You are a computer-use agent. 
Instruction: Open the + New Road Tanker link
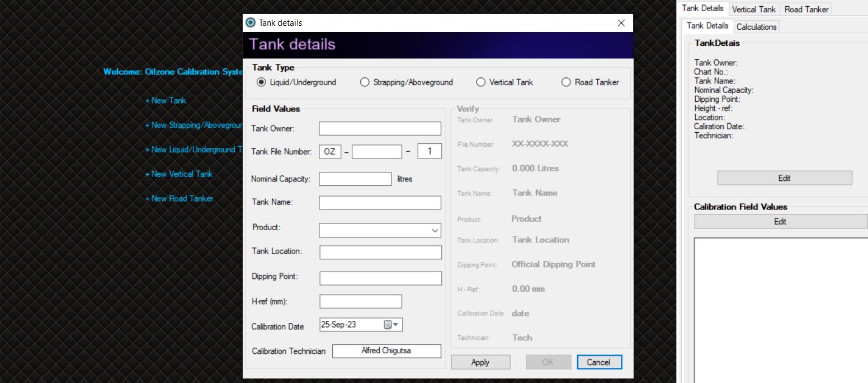[179, 199]
